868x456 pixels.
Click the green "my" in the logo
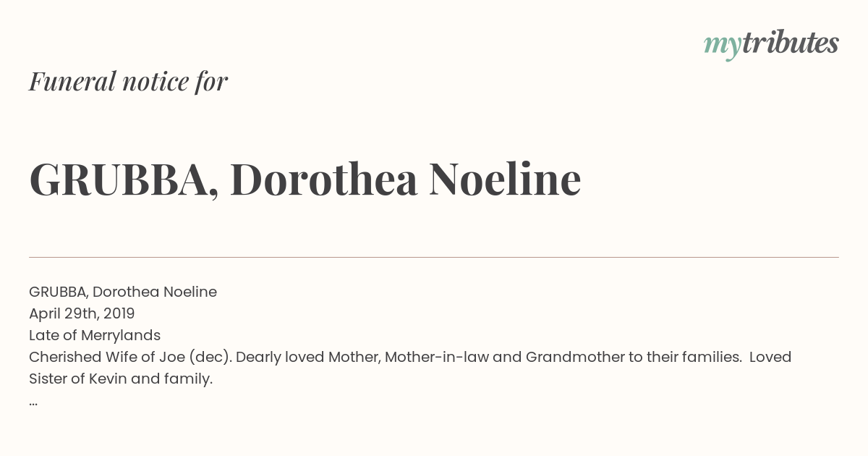[722, 46]
